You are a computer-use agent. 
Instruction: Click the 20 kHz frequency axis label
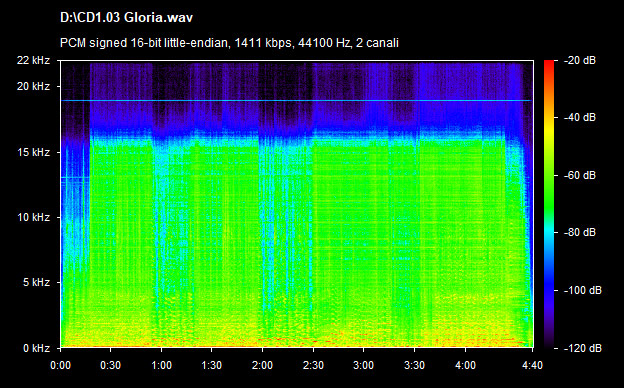[33, 86]
